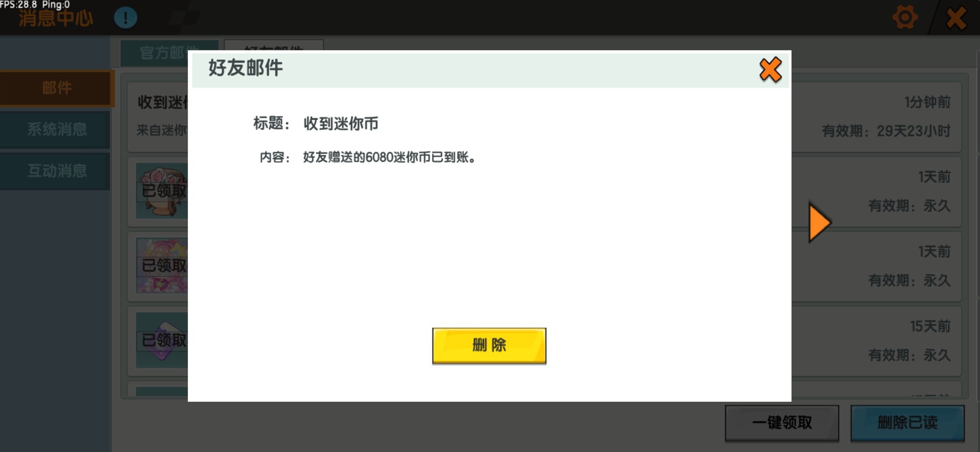Click the pink-haired character thumbnail
Screen dimensions: 980x452
click(162, 265)
